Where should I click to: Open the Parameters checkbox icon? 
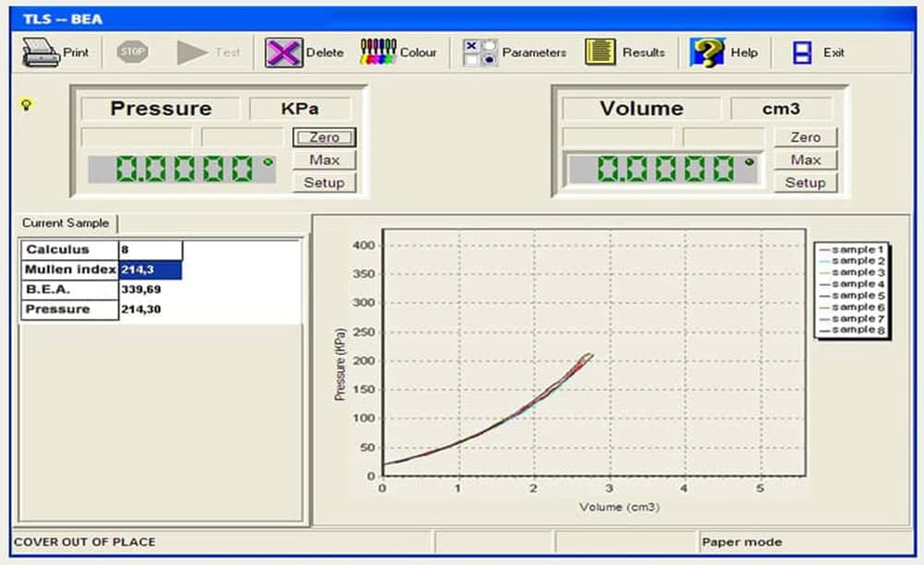click(x=480, y=53)
